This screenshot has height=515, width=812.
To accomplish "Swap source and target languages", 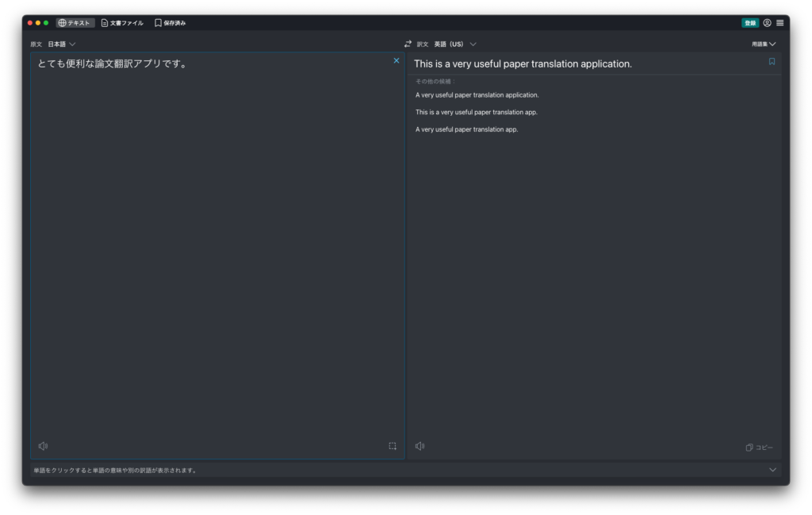I will point(408,44).
